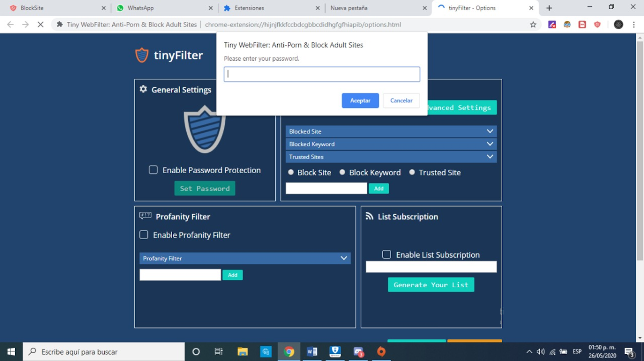Click the list subscription URL field
This screenshot has width=644, height=361.
(431, 267)
